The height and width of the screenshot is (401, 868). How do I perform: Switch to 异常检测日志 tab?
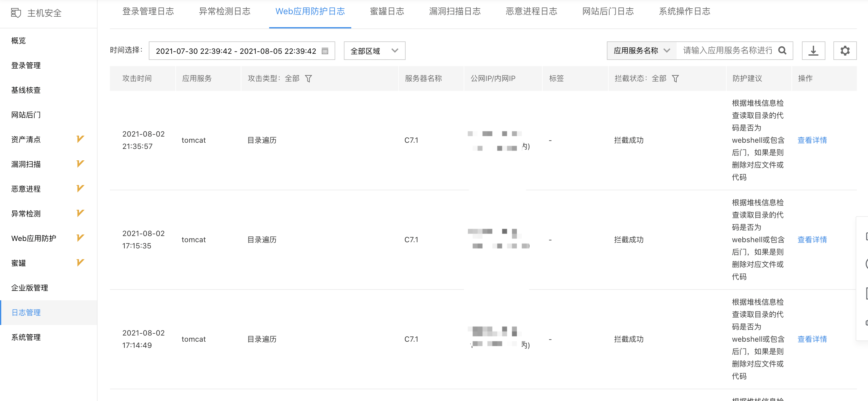point(224,11)
